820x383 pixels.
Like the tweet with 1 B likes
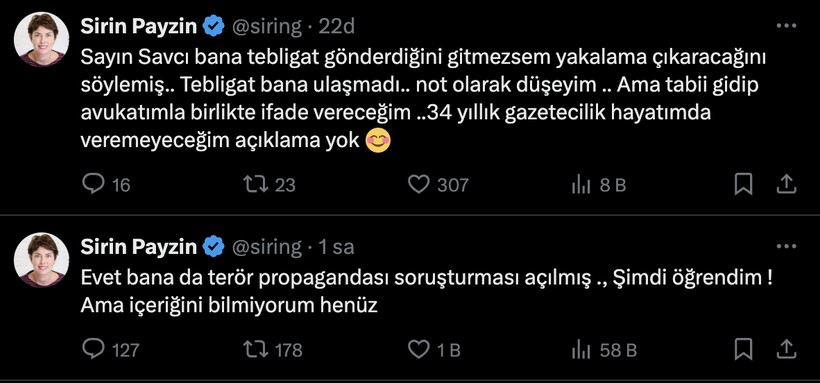pos(418,349)
